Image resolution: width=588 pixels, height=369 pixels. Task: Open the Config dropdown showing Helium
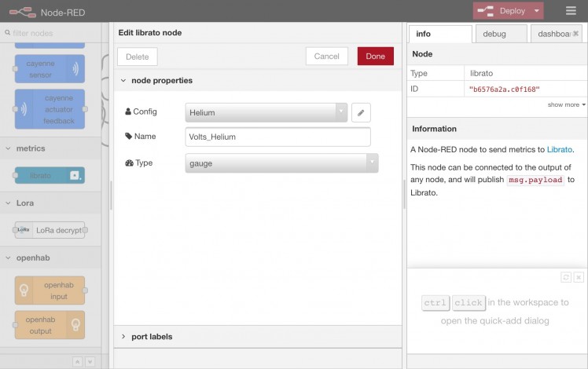point(266,112)
